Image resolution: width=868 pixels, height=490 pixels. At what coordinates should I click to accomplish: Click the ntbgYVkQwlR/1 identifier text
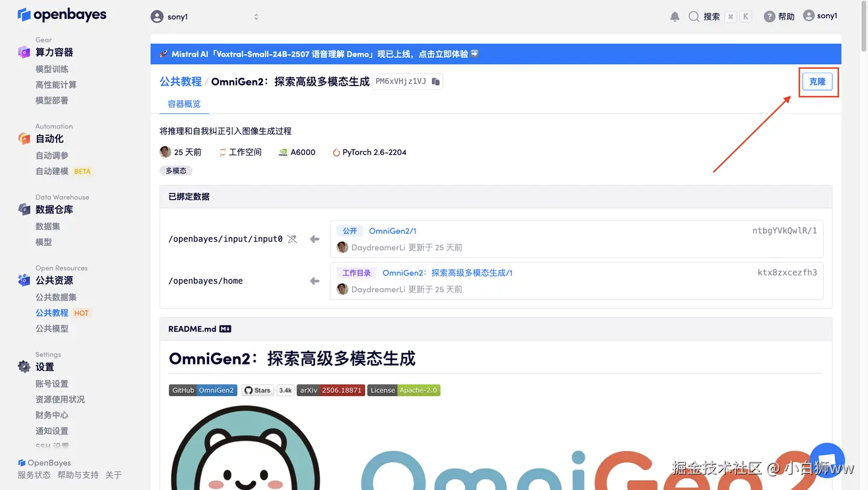click(785, 231)
